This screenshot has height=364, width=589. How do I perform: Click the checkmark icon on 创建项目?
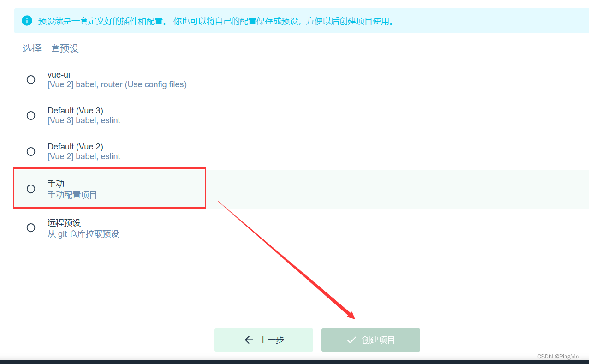click(x=351, y=340)
